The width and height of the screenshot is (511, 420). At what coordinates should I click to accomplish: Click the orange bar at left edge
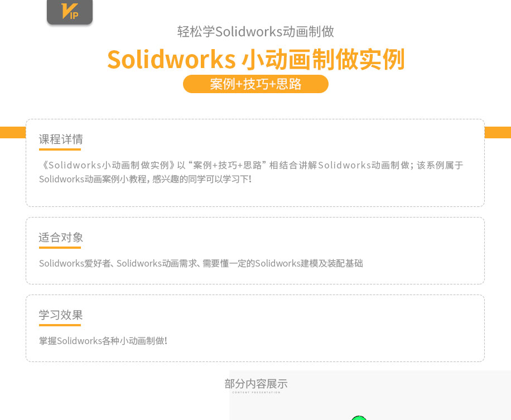(13, 132)
